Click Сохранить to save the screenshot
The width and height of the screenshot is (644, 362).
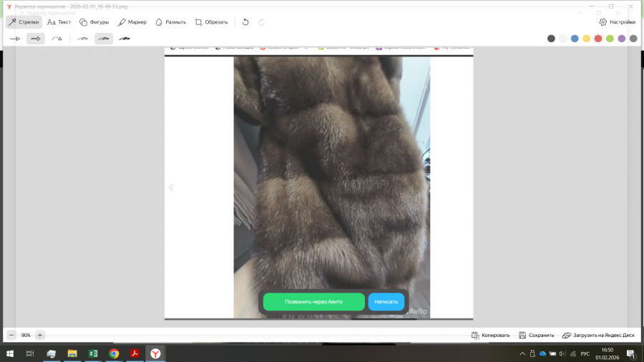pyautogui.click(x=537, y=335)
